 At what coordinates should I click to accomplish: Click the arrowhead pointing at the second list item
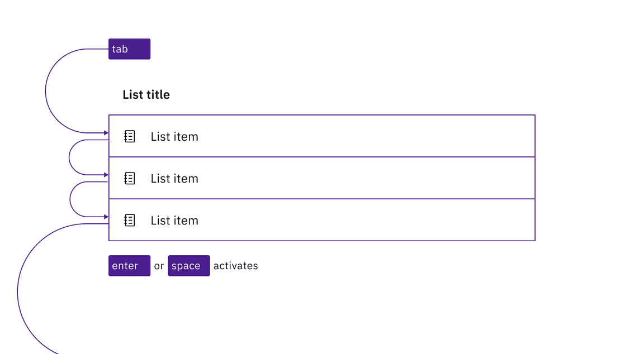pyautogui.click(x=106, y=175)
